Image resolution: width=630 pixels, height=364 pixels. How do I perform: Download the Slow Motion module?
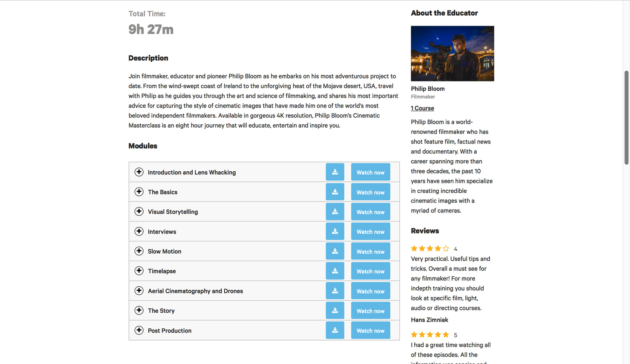pyautogui.click(x=335, y=251)
